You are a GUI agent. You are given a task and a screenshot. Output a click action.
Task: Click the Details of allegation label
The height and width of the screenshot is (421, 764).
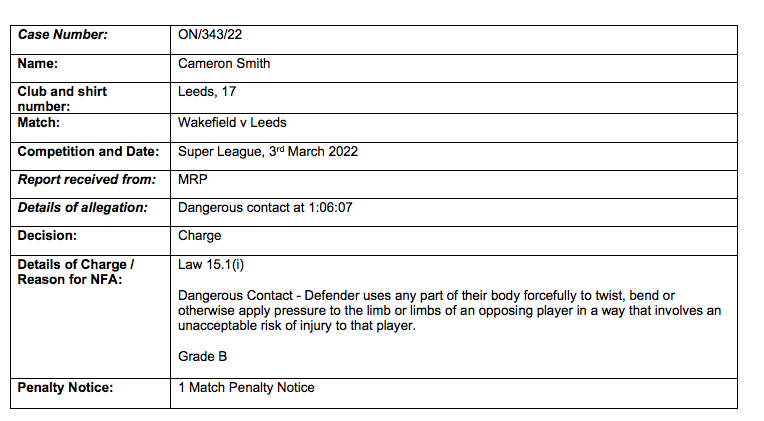pos(82,208)
